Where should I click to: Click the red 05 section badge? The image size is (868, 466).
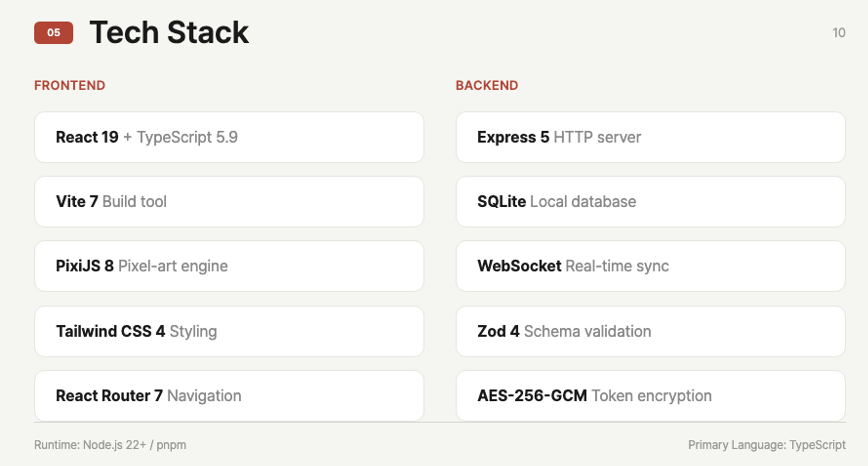(x=53, y=33)
